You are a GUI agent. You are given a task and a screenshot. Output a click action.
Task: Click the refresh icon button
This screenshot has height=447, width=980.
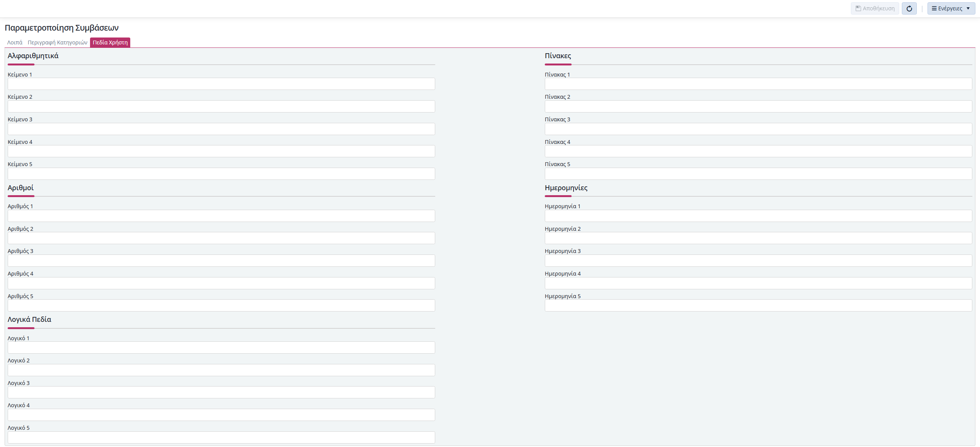pyautogui.click(x=909, y=8)
